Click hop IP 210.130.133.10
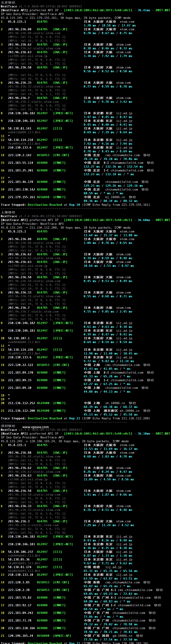 tap(20, 575)
